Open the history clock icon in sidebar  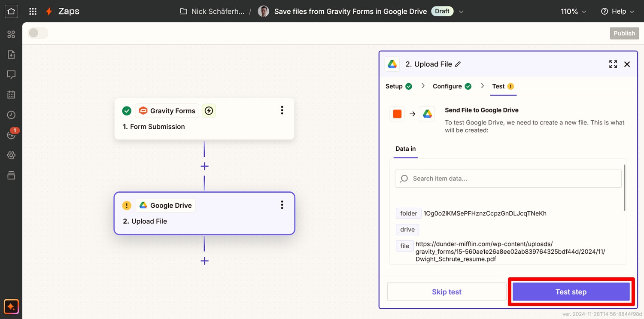pos(11,115)
